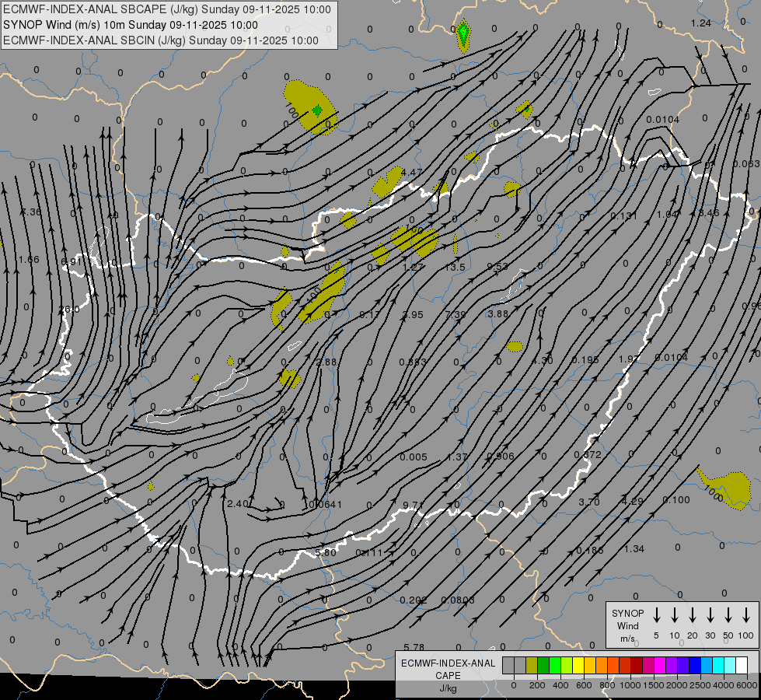Click the wind arrow above 100 in SYNOP legend
Screen dimensions: 761x700
(746, 615)
